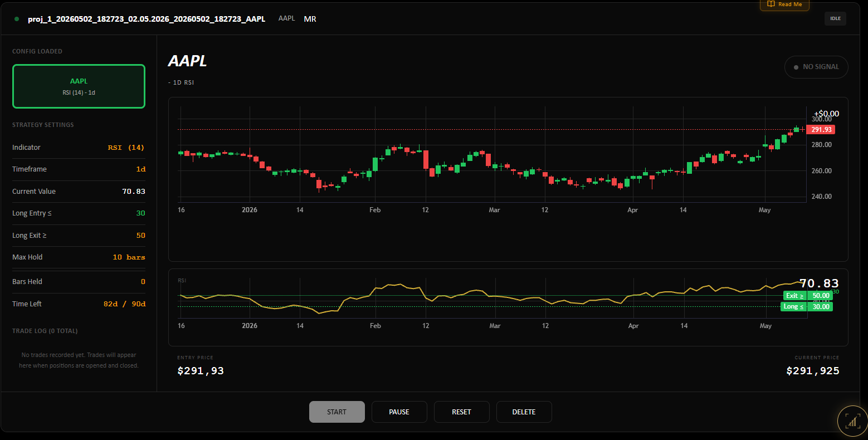Click the Feb date label on the price chart

[375, 210]
